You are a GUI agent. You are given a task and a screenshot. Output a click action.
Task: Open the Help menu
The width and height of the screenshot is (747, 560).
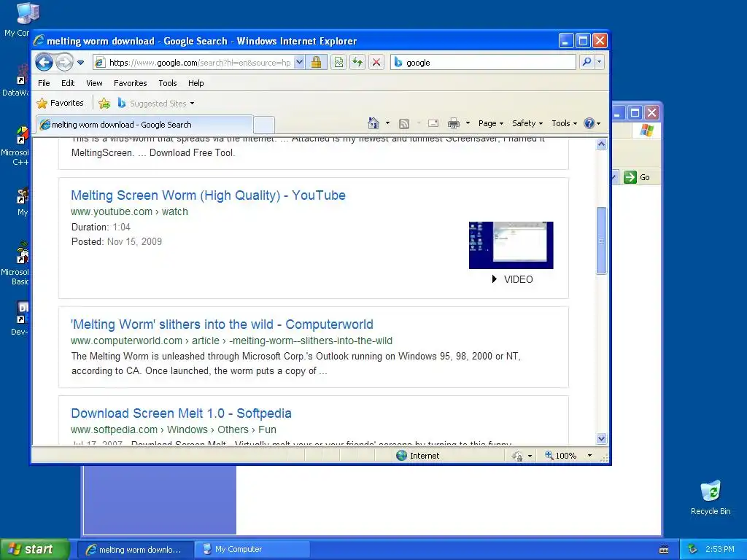[x=196, y=83]
